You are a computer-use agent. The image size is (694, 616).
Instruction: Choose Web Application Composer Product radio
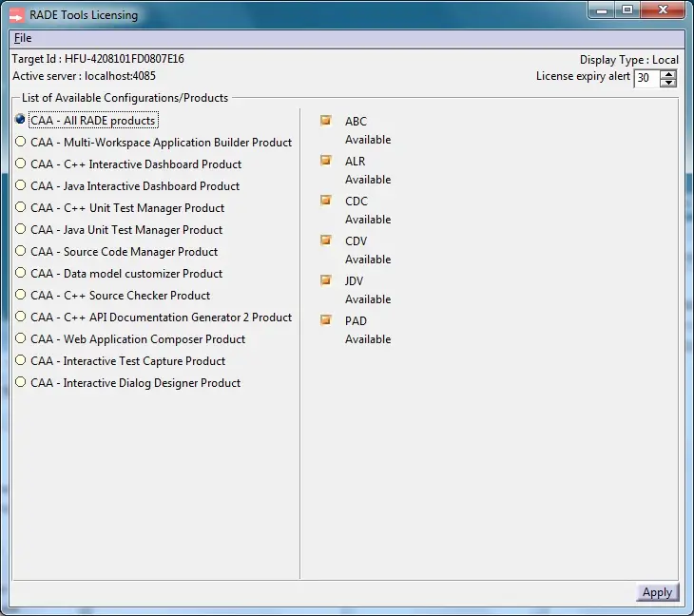(x=20, y=338)
